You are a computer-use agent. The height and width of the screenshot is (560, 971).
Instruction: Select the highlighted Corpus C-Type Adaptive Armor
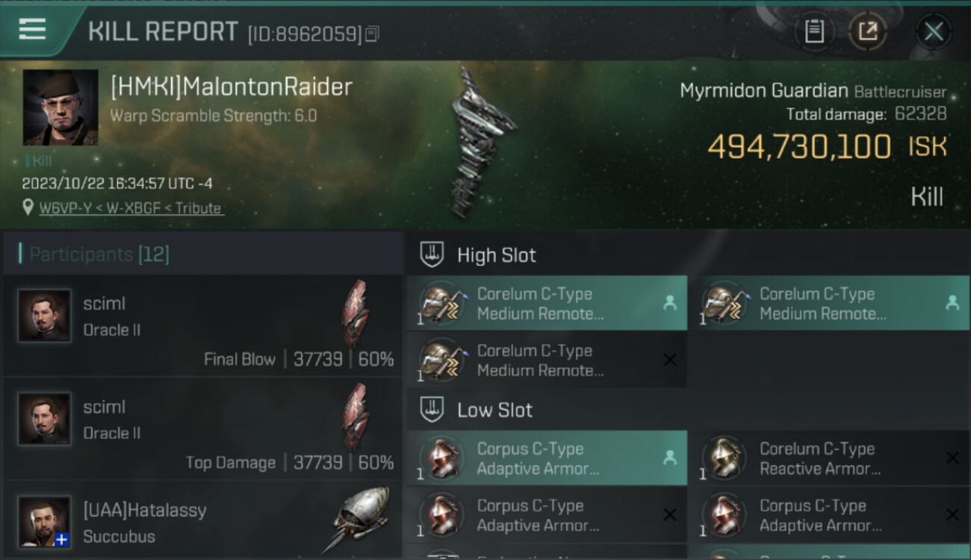tap(547, 458)
